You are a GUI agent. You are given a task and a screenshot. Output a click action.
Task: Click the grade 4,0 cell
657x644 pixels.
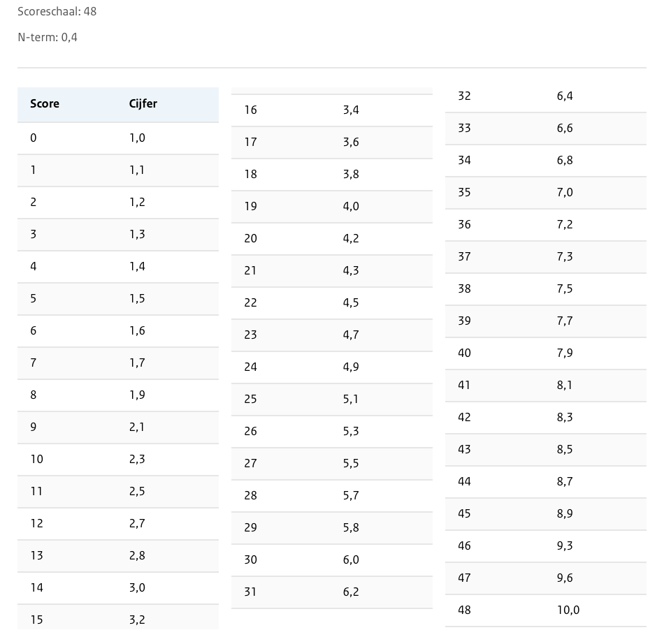click(352, 207)
